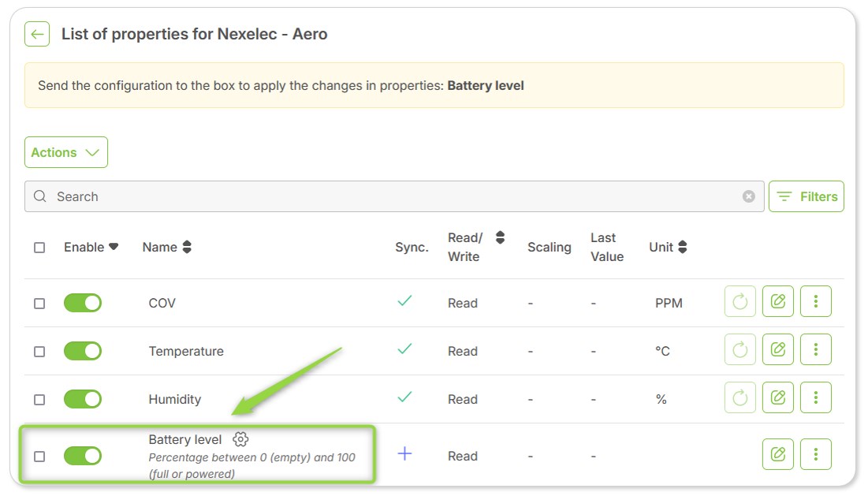This screenshot has height=496, width=868.
Task: Edit the Battery level property
Action: [778, 454]
